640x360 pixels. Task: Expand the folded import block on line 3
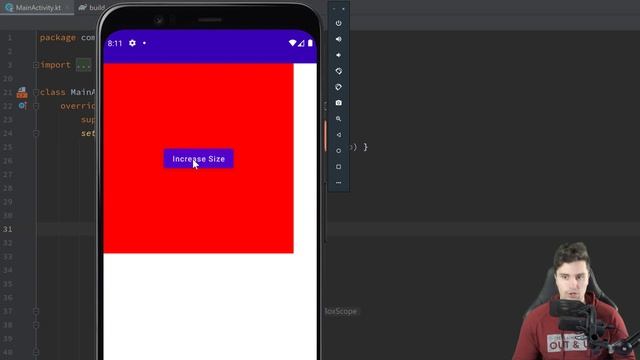pyautogui.click(x=36, y=65)
